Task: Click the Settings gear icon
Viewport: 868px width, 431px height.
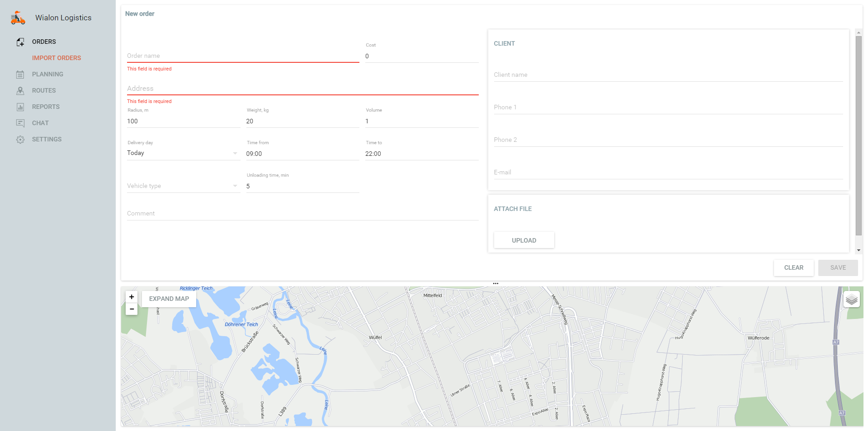Action: point(20,140)
